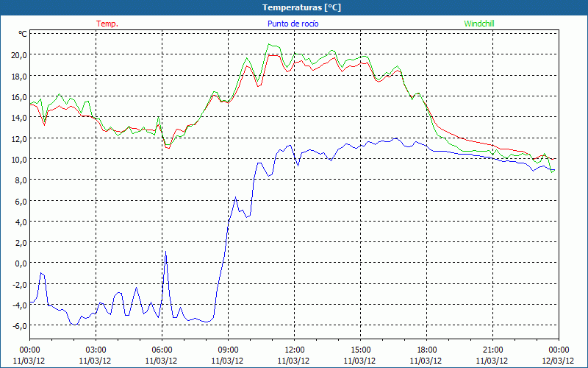Select the red 'Temp.' legend label
588x368 pixels.
click(107, 24)
